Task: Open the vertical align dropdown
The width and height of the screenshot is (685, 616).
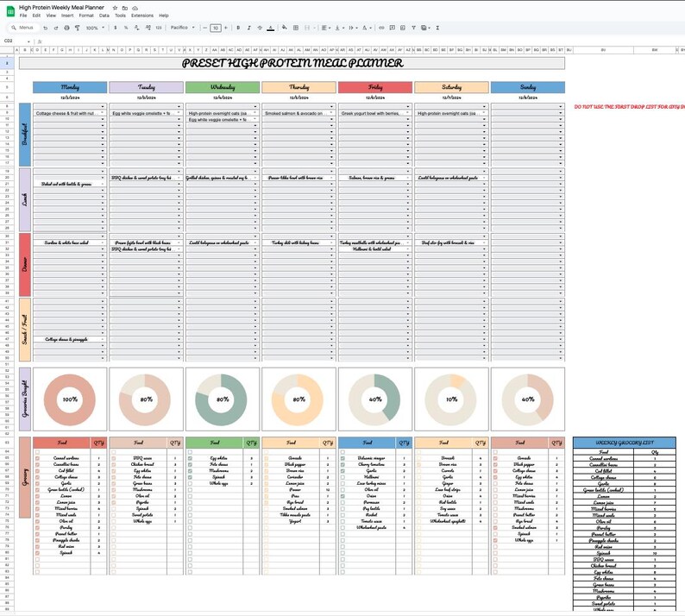Action: coord(339,28)
